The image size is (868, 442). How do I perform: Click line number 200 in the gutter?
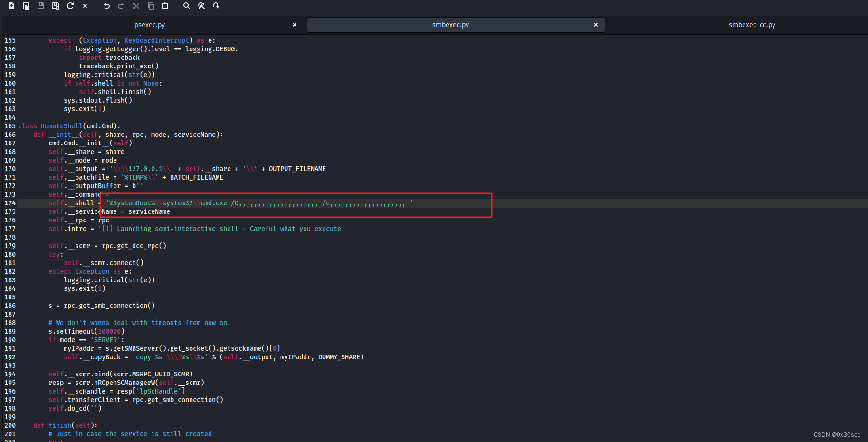coord(10,425)
